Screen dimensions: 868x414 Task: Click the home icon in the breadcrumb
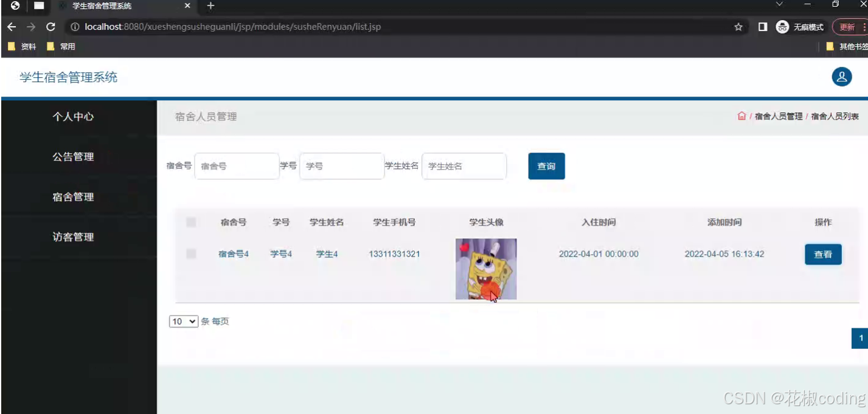point(741,116)
